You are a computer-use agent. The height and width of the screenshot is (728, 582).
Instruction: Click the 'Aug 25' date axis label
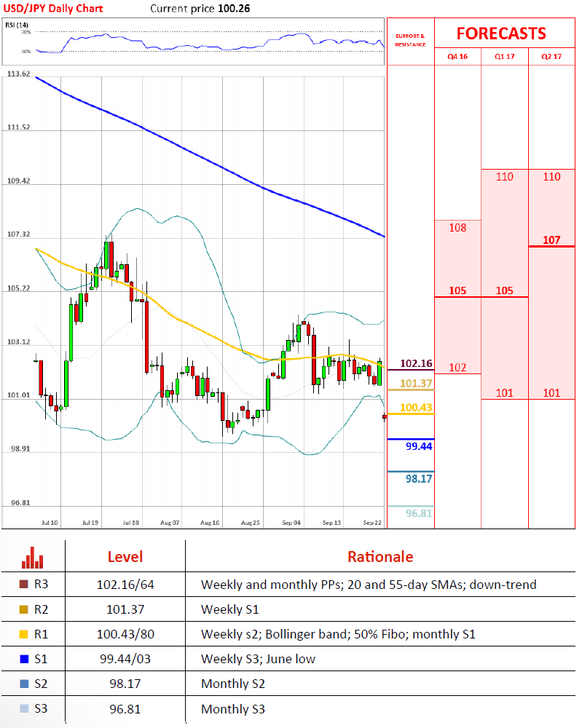251,523
